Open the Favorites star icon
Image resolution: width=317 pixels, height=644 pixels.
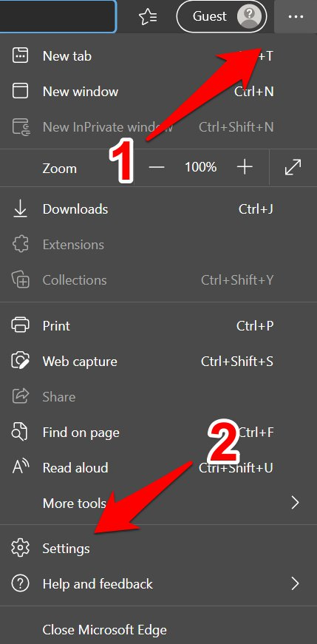coord(147,17)
